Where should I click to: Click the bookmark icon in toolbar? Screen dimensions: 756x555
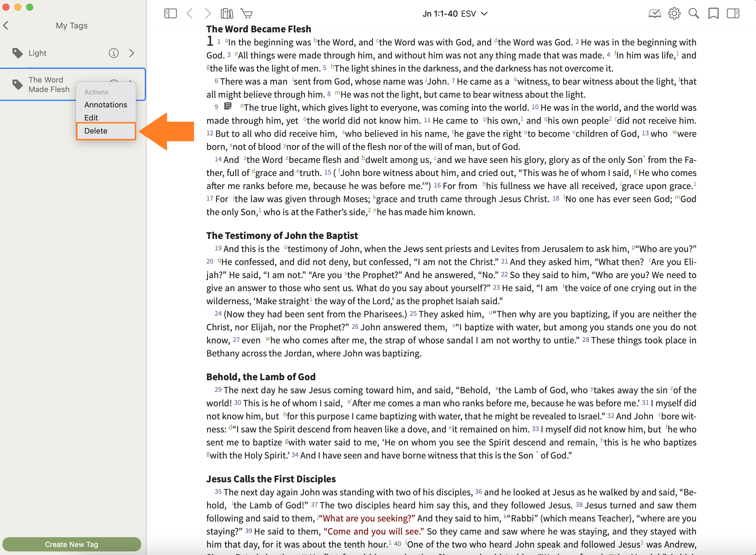pyautogui.click(x=713, y=13)
